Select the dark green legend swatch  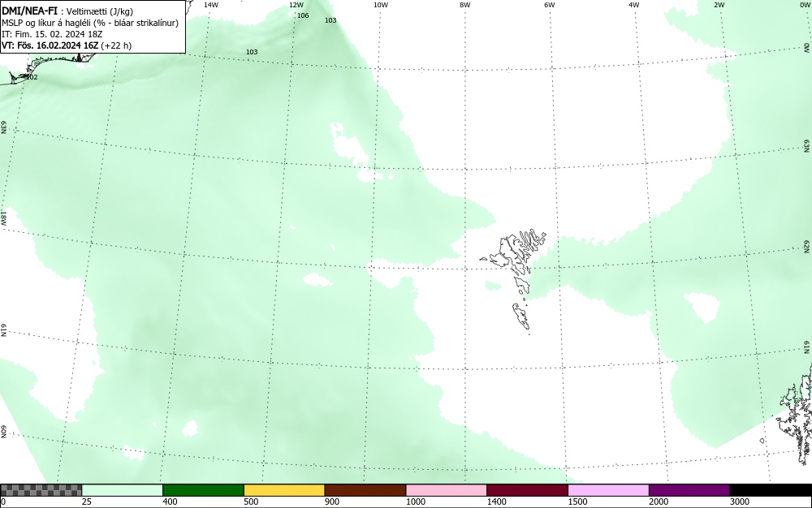pos(203,490)
